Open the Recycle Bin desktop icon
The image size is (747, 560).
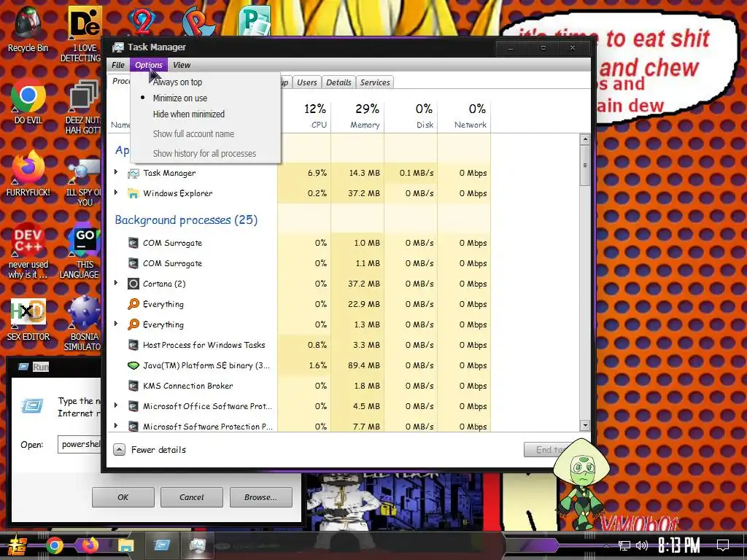[28, 28]
